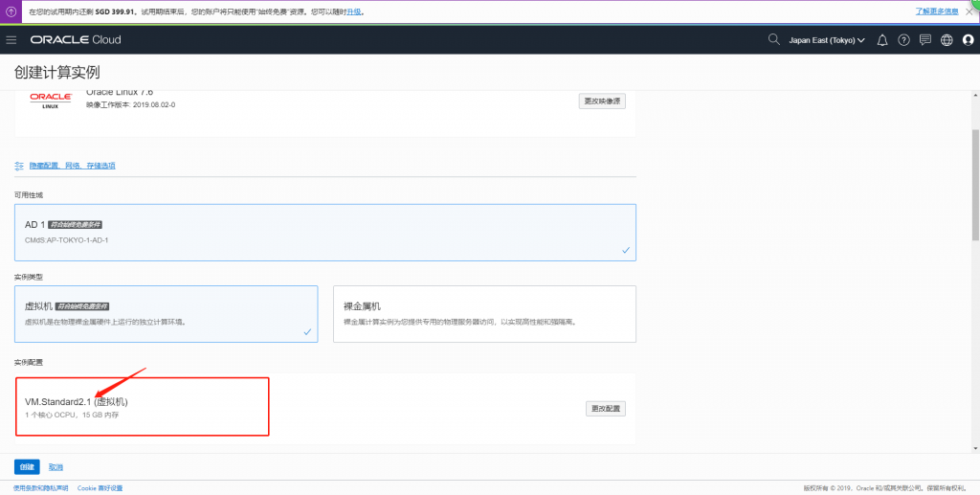Open the user profile avatar icon
Image resolution: width=980 pixels, height=495 pixels.
[x=969, y=40]
